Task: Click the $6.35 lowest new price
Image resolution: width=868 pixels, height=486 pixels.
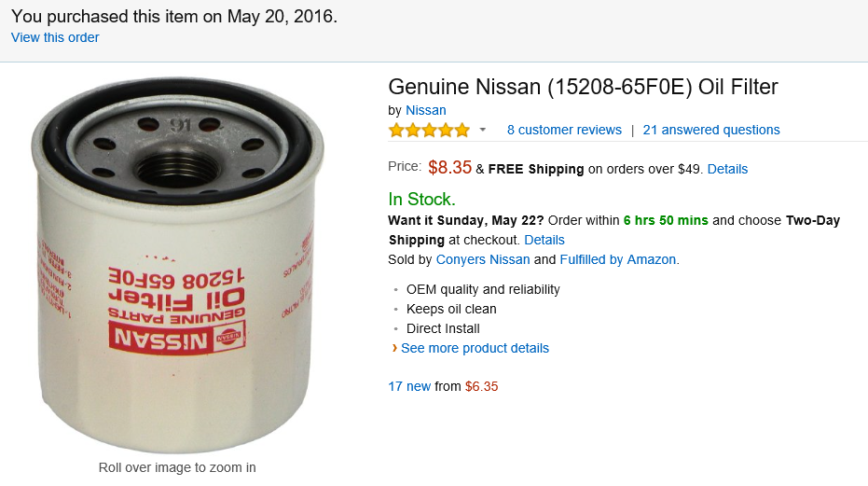Action: point(481,386)
